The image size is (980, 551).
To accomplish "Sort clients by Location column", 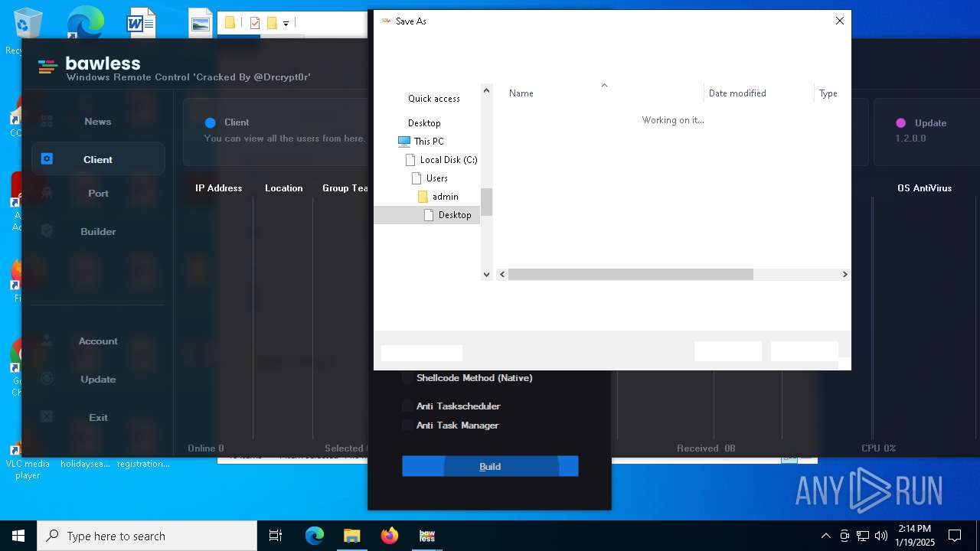I will (284, 188).
